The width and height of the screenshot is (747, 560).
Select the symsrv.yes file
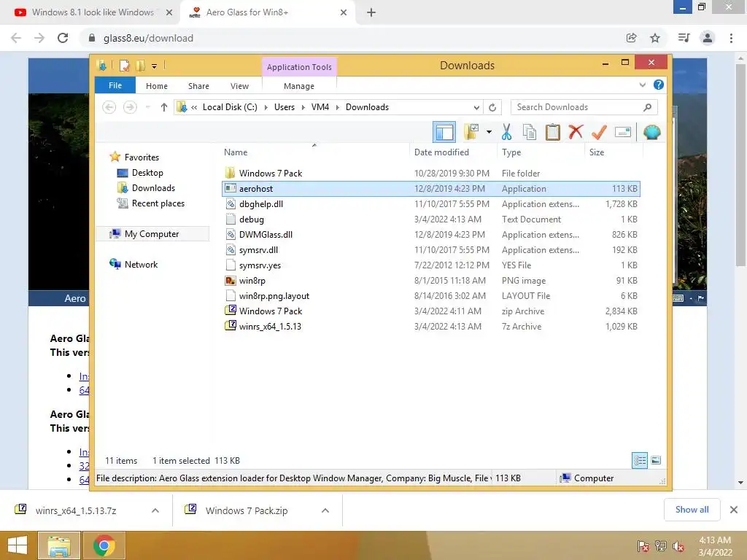430,265
